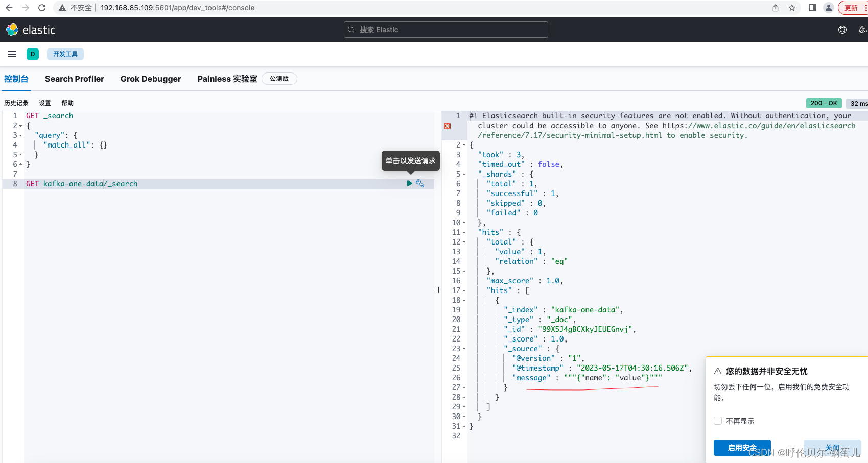Screen dimensions: 868x463
Task: Switch to the Search Profiler tab
Action: pos(75,79)
